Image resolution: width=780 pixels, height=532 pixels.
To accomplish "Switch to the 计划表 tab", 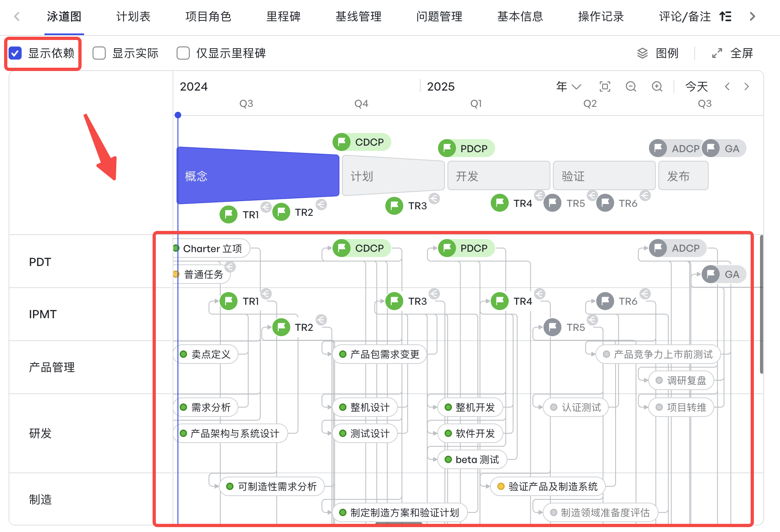I will [x=133, y=17].
